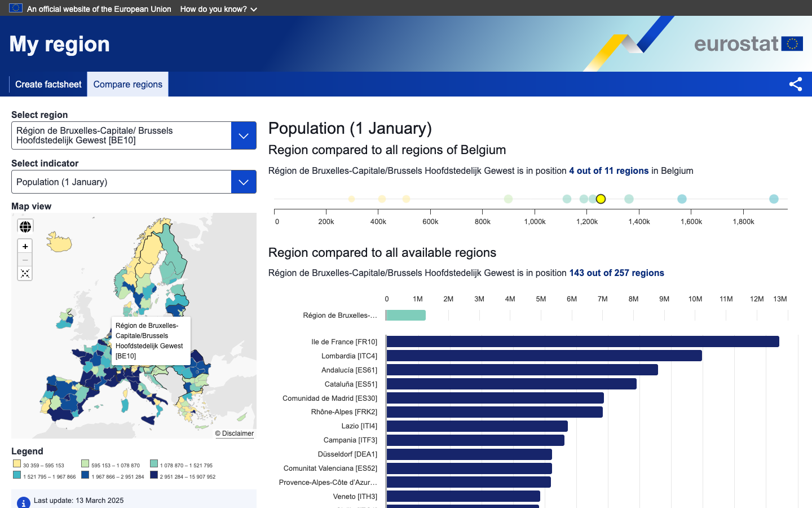Click the Lombardia [ITC4] bar

click(544, 356)
